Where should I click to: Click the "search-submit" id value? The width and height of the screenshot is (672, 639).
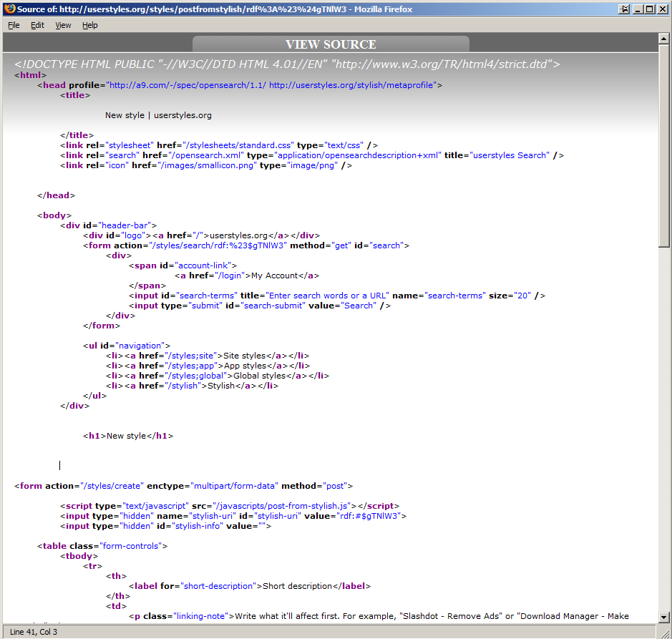coord(273,306)
